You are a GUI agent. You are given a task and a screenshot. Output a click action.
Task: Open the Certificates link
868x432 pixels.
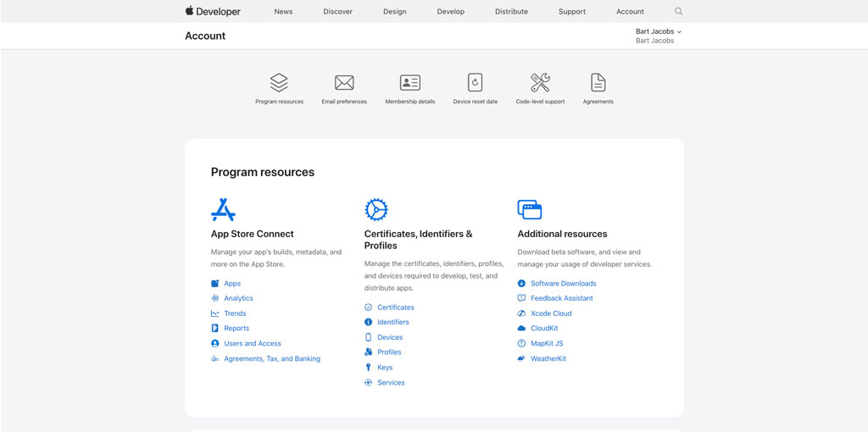coord(396,307)
